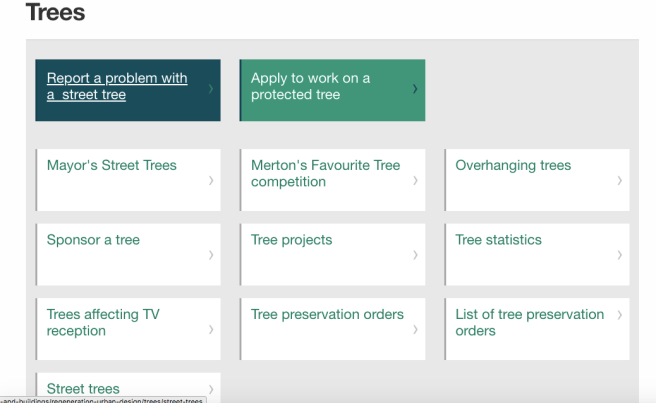The width and height of the screenshot is (656, 403).
Task: Open Sponsor a tree tile
Action: pos(93,240)
